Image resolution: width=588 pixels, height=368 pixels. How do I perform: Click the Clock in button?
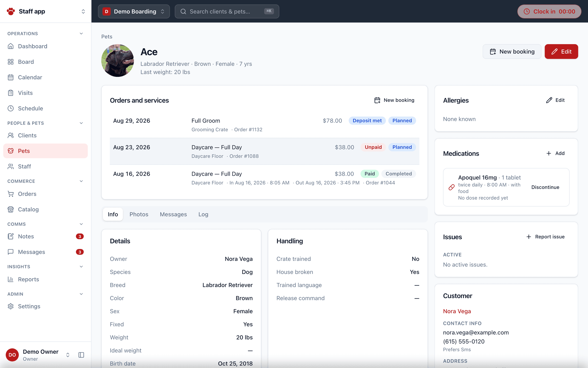tap(549, 11)
